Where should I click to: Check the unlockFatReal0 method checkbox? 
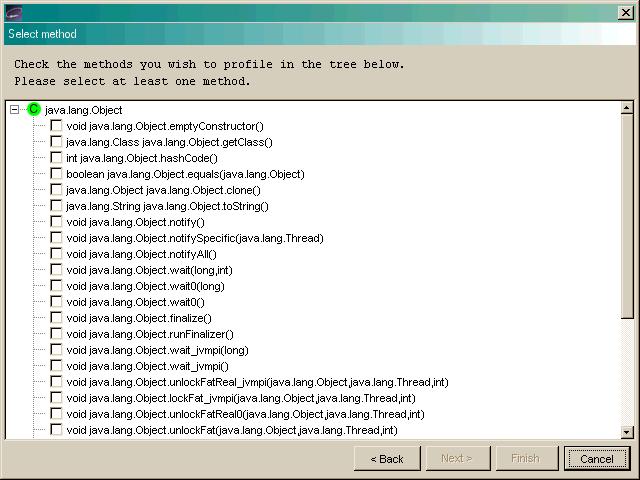pyautogui.click(x=56, y=414)
